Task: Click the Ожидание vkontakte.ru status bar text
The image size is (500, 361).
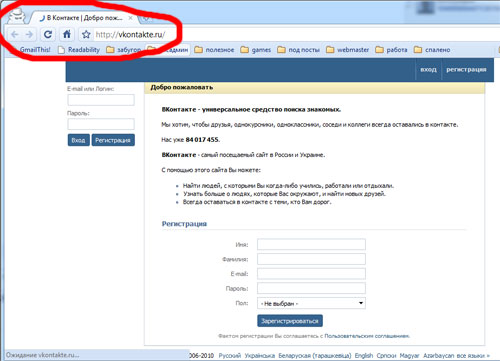Action: tap(43, 355)
